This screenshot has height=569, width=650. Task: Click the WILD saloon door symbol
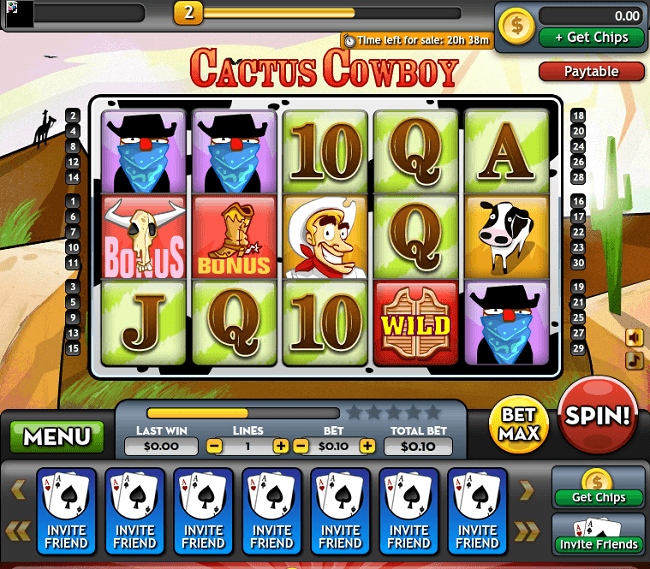click(x=416, y=324)
